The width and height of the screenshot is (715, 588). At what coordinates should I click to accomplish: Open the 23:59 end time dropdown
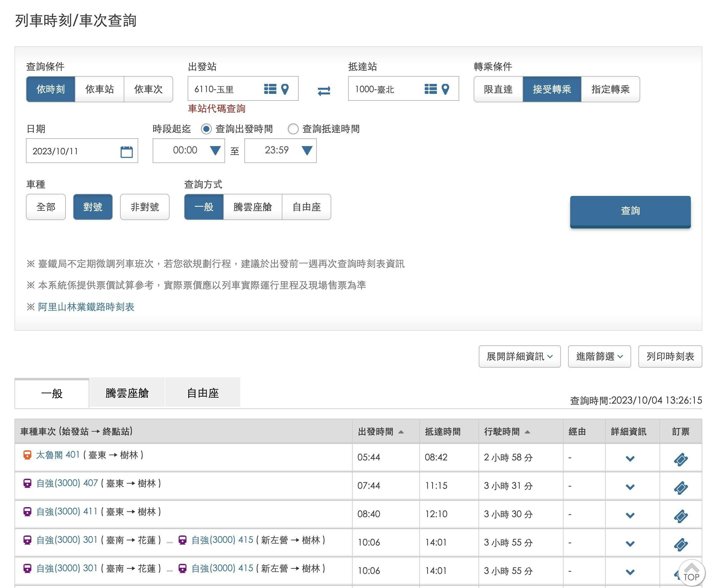click(280, 150)
